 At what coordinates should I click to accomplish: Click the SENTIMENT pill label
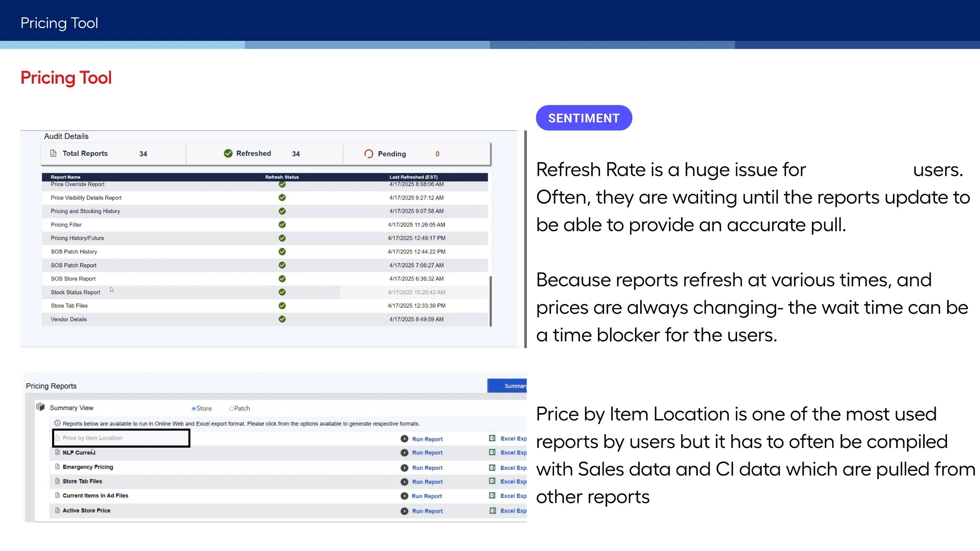[584, 118]
